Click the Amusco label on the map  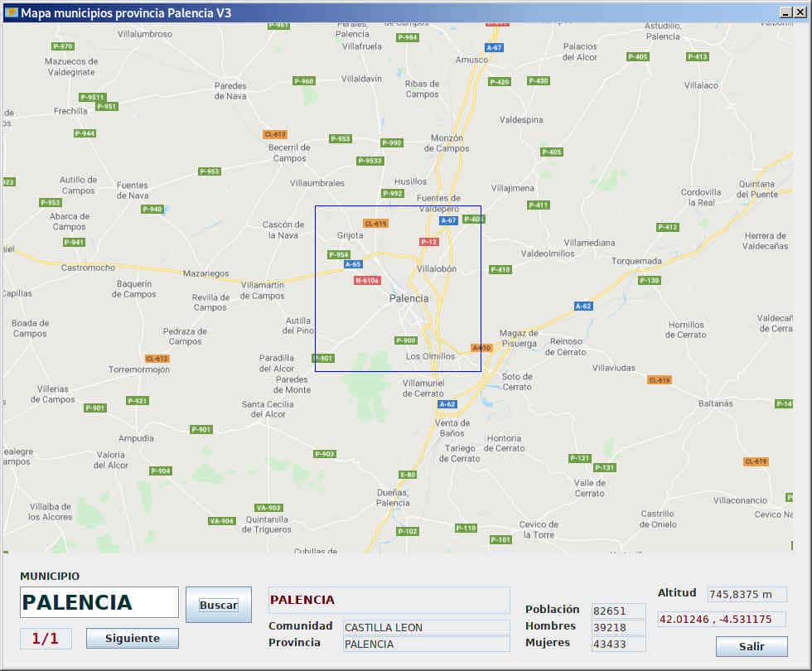click(471, 60)
